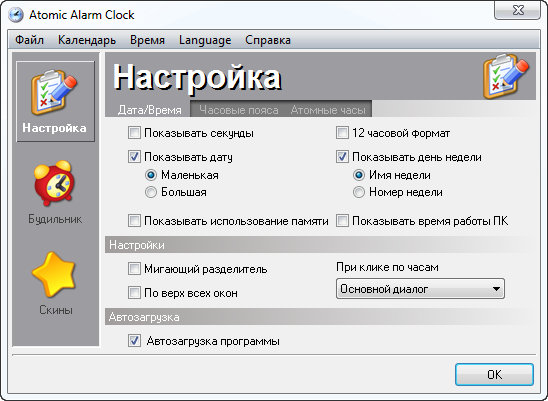
Task: Click the clipboard icon in the header banner
Action: point(506,76)
